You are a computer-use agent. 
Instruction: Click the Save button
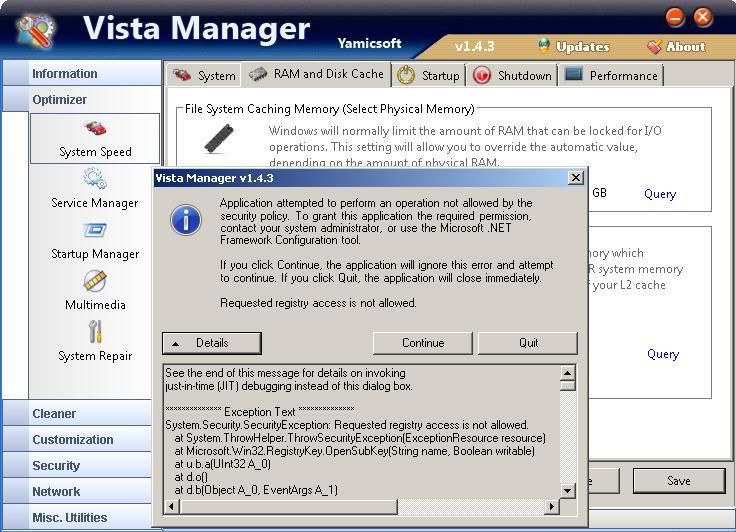tap(678, 480)
